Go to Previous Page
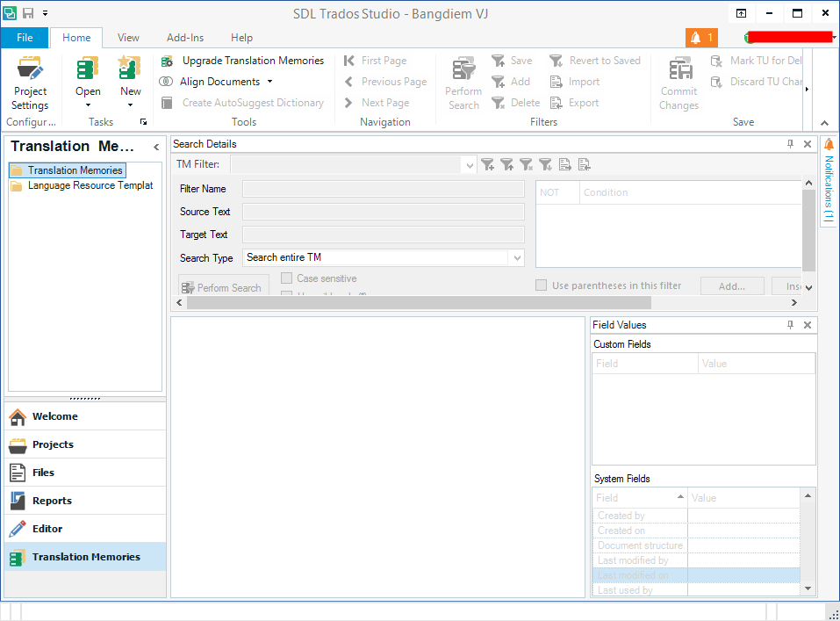The image size is (840, 621). click(x=385, y=82)
